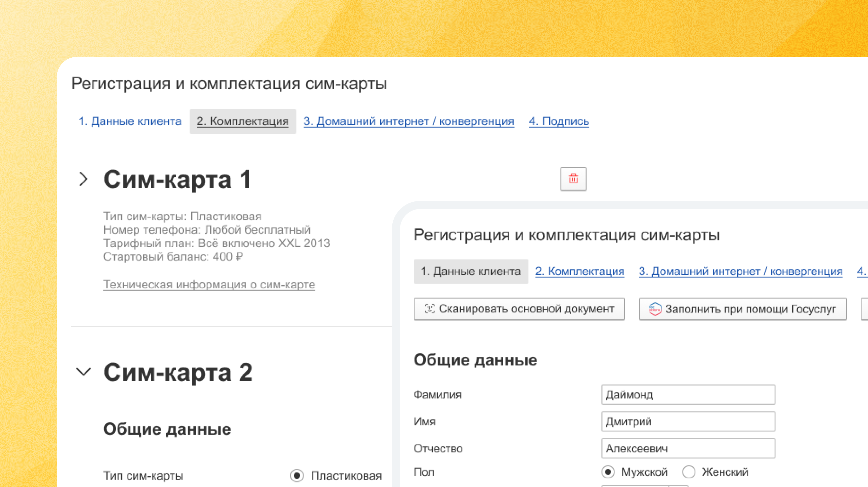Select tab 1. Данные клиента in front window
The width and height of the screenshot is (868, 487).
click(471, 271)
